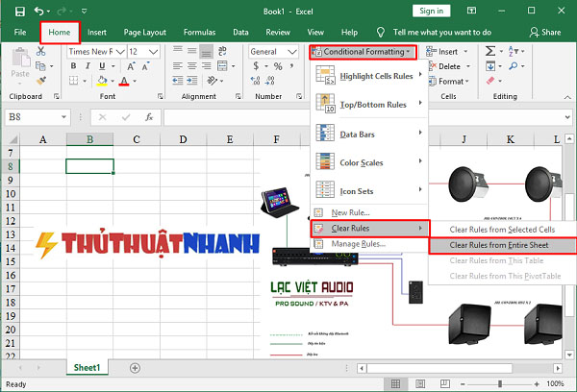Click the Save icon in title bar
577x392 pixels.
20,11
